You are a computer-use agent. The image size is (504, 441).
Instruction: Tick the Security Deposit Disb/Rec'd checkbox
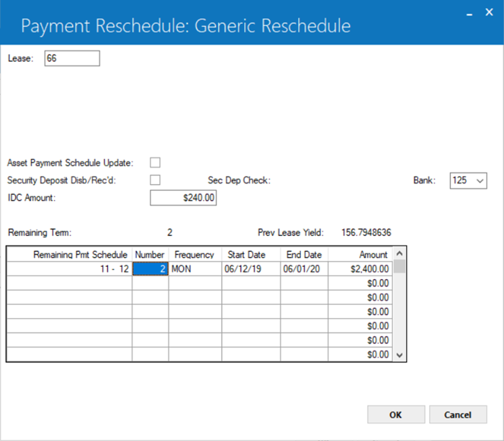[155, 180]
